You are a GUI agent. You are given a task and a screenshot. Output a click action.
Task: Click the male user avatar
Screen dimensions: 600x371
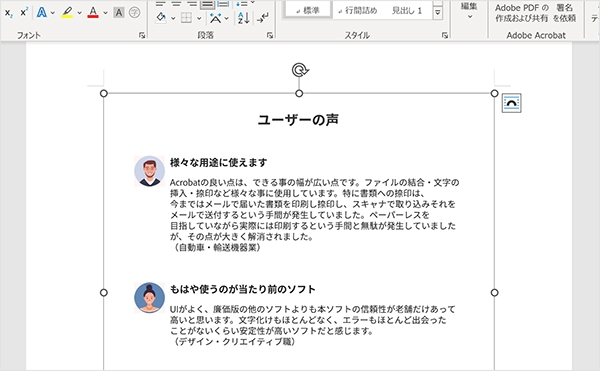point(150,171)
